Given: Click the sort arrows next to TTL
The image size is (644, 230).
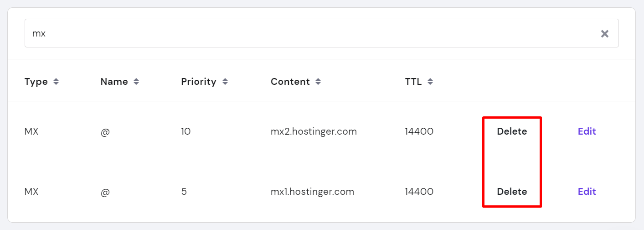Looking at the screenshot, I should click(x=430, y=82).
